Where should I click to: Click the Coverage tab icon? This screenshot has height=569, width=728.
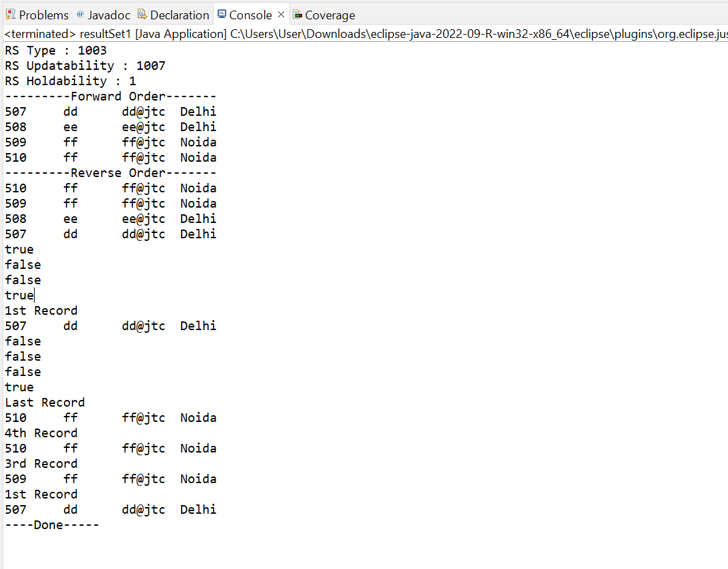[297, 15]
